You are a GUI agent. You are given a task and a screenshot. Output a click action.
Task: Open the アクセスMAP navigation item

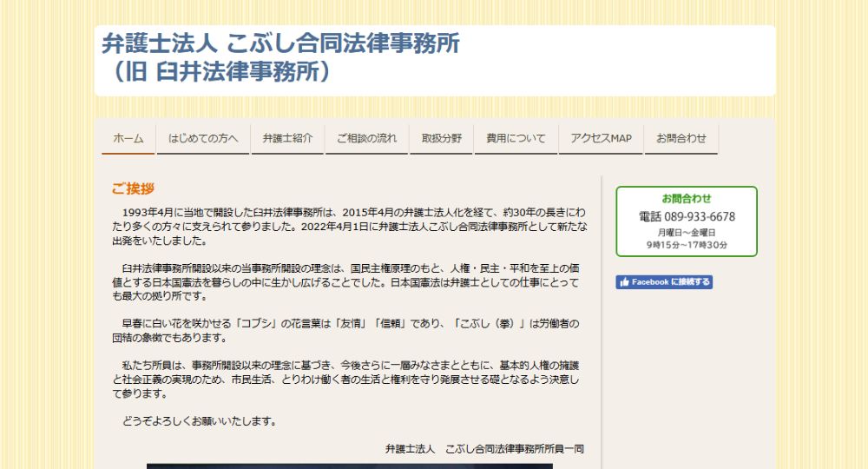pyautogui.click(x=601, y=139)
